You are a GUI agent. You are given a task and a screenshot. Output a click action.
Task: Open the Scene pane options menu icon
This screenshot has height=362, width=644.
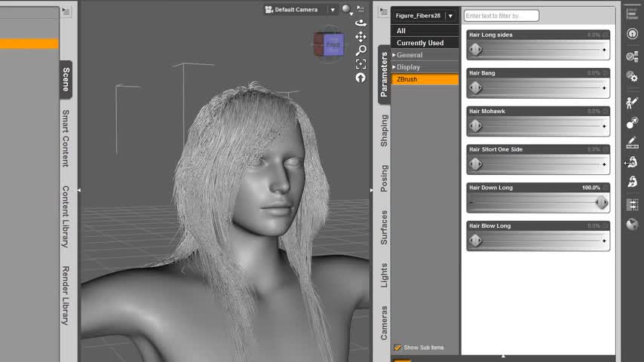tap(66, 11)
